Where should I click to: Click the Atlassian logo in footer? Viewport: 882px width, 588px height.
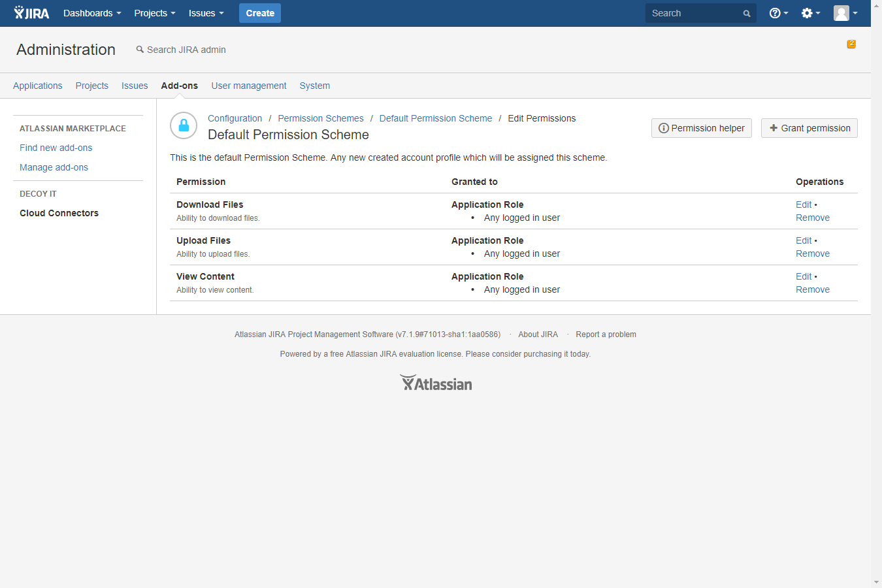coord(436,383)
